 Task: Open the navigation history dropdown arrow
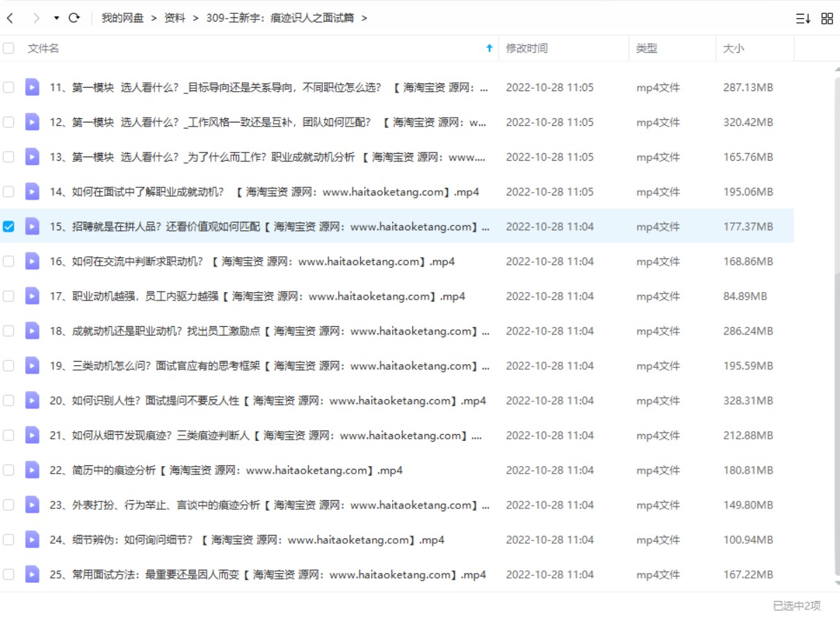[x=56, y=18]
